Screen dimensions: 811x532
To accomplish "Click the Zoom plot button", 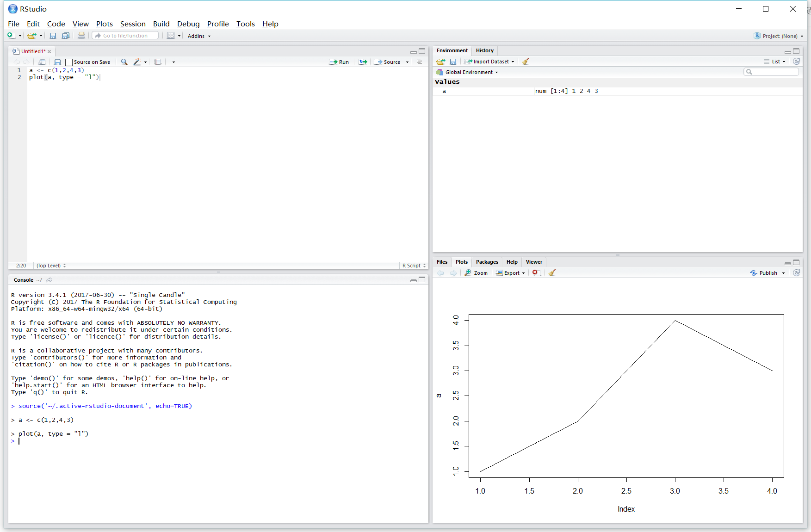I will [x=477, y=273].
